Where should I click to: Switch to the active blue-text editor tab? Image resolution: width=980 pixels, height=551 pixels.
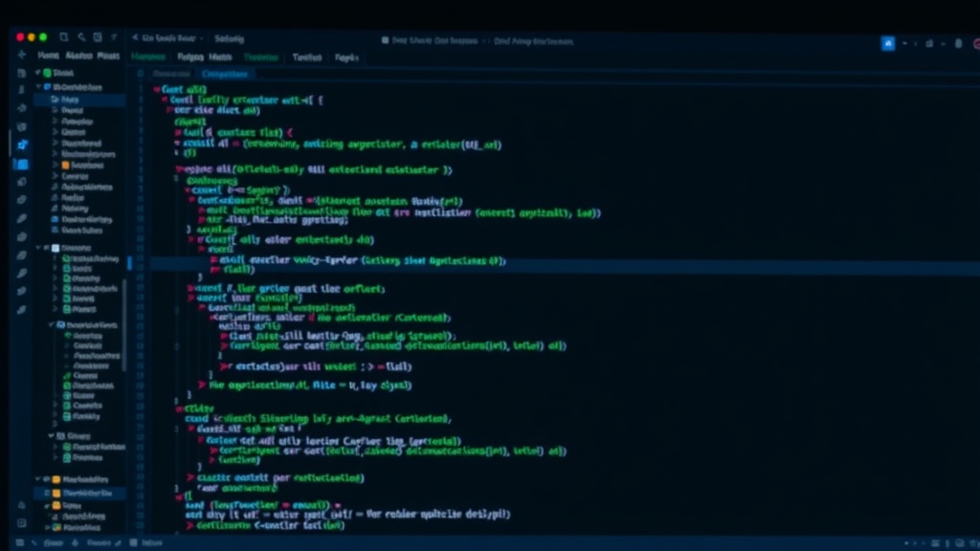(225, 74)
